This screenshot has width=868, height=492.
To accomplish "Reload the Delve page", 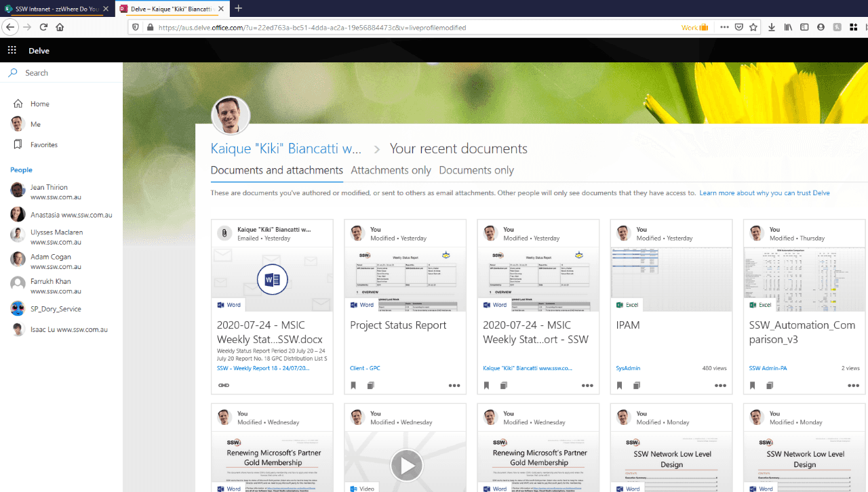I will click(43, 27).
